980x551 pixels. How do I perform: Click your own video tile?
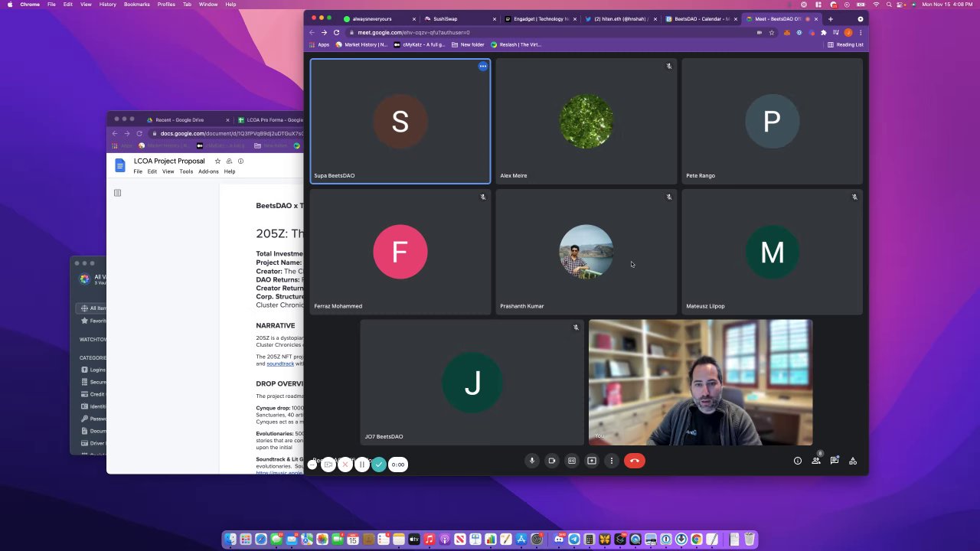(x=701, y=383)
